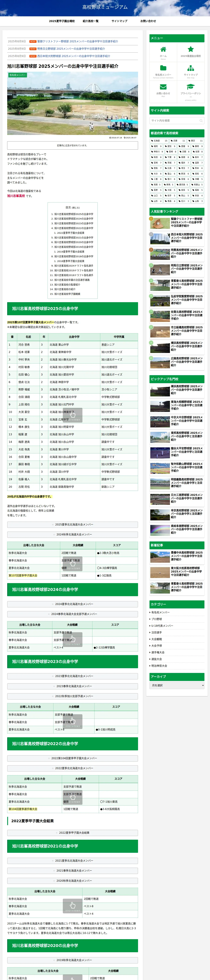Select the 千葉 8 prefecture tag

170,157
